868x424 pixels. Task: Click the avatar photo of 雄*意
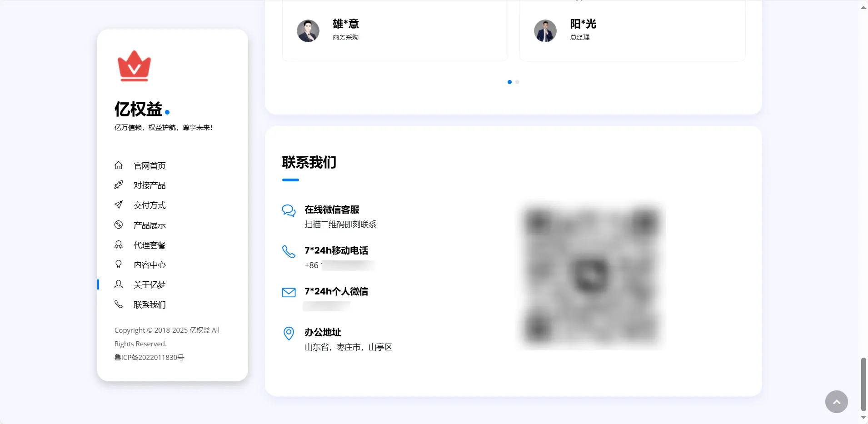[x=308, y=30]
